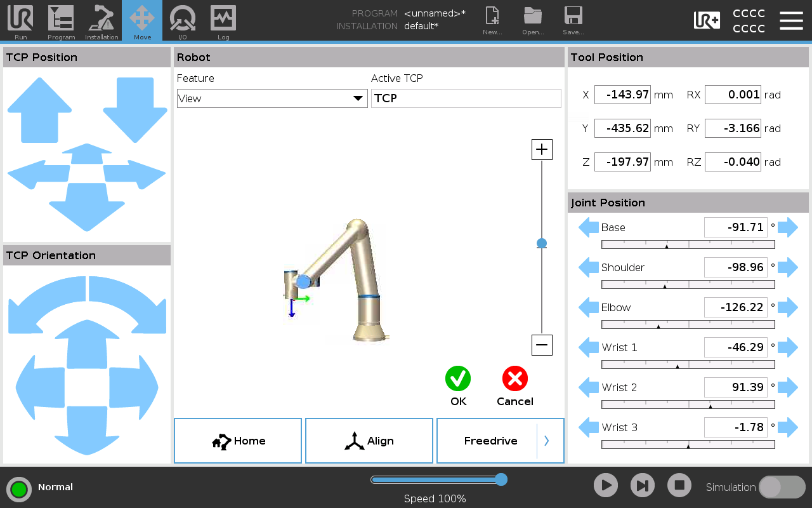Click the Active TCP field

pos(466,98)
